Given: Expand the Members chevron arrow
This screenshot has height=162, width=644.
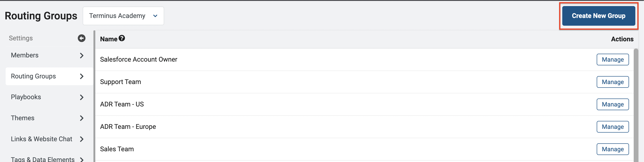Looking at the screenshot, I should [x=82, y=55].
